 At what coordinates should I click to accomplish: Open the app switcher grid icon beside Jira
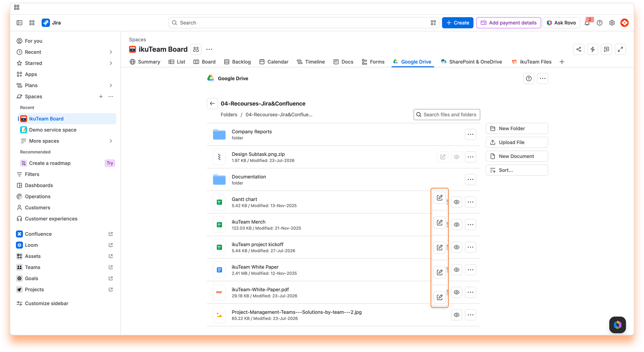coord(32,23)
